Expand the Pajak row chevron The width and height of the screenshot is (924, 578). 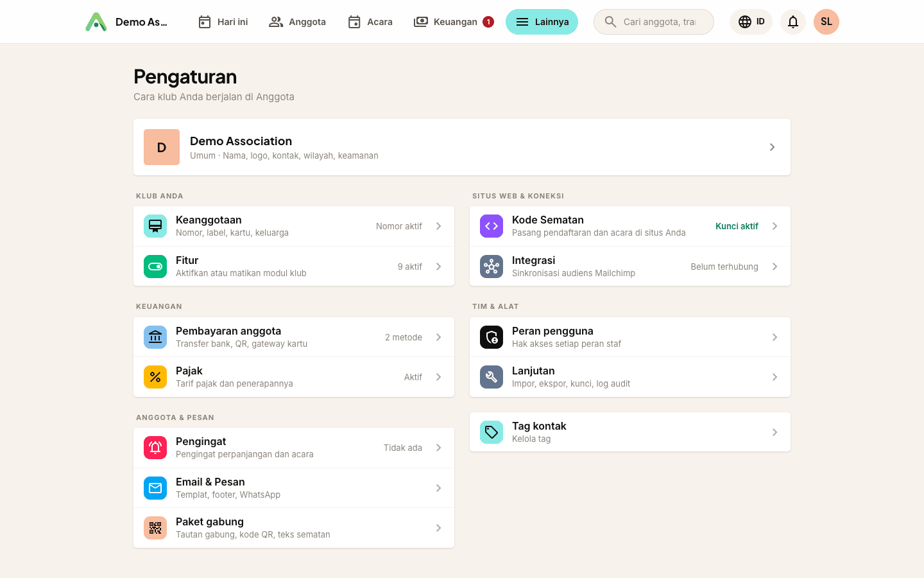[x=439, y=377]
